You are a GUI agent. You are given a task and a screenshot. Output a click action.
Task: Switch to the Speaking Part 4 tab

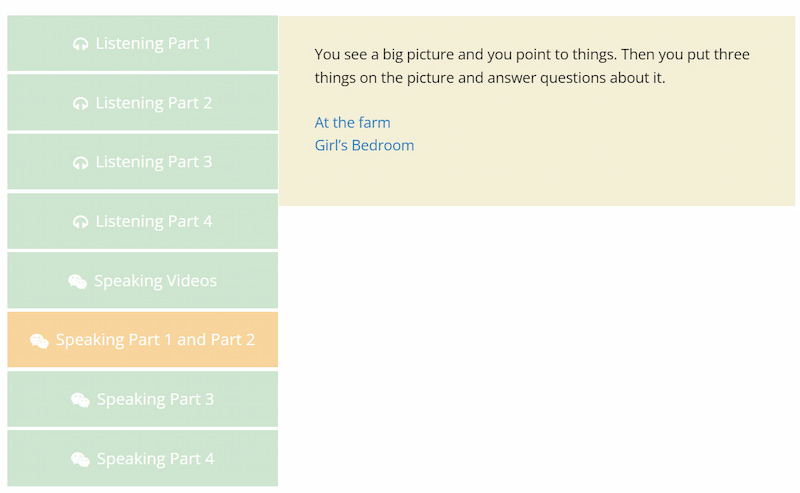[155, 459]
